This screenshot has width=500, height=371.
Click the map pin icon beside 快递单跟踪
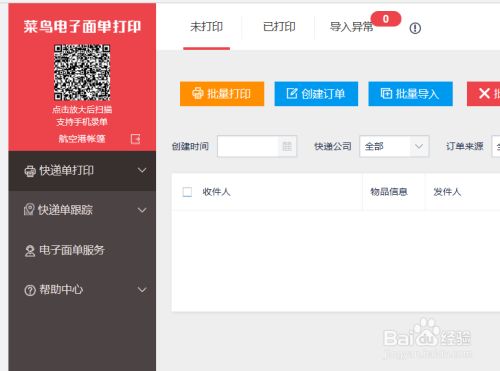[29, 210]
